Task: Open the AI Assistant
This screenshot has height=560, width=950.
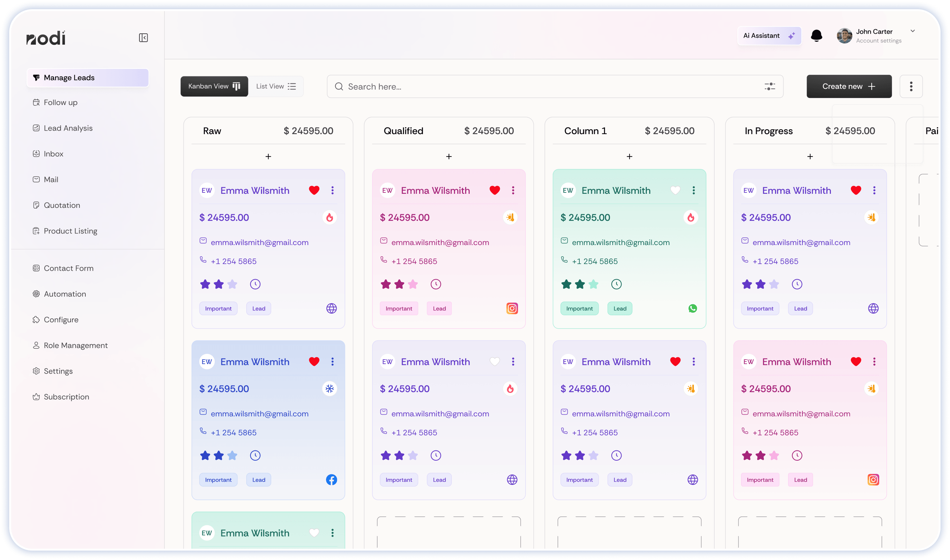Action: point(769,36)
